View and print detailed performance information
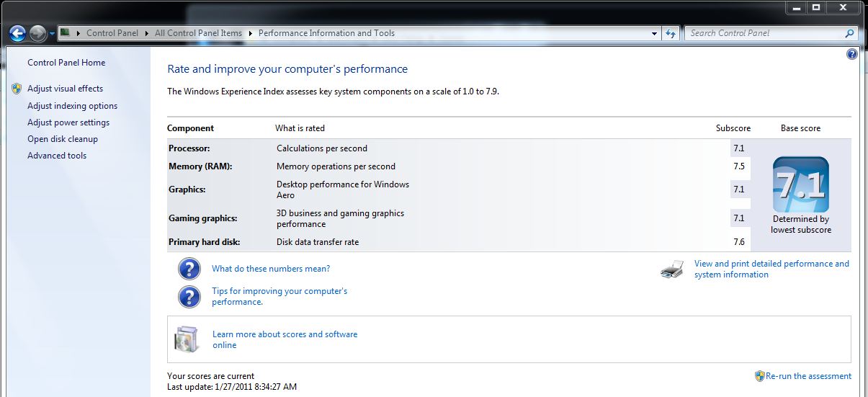Screen dimensions: 868x397 tap(771, 269)
